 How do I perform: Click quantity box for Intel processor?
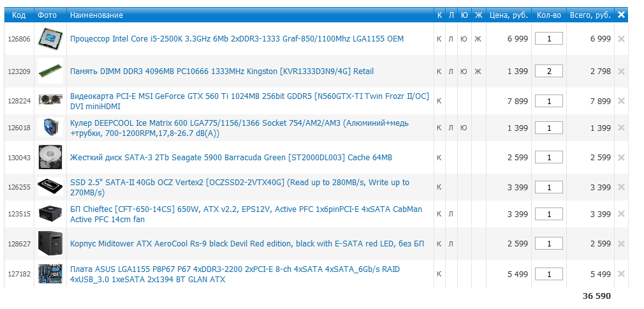point(548,39)
